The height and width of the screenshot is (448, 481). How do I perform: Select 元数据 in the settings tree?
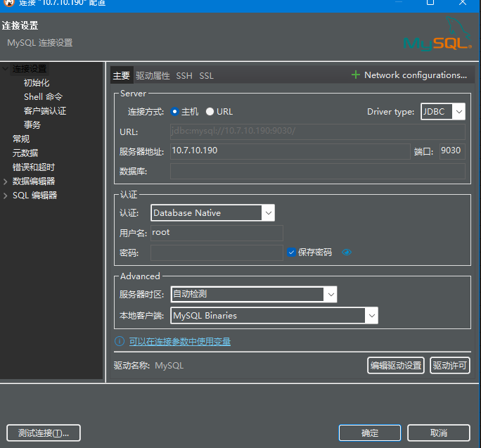(x=25, y=153)
